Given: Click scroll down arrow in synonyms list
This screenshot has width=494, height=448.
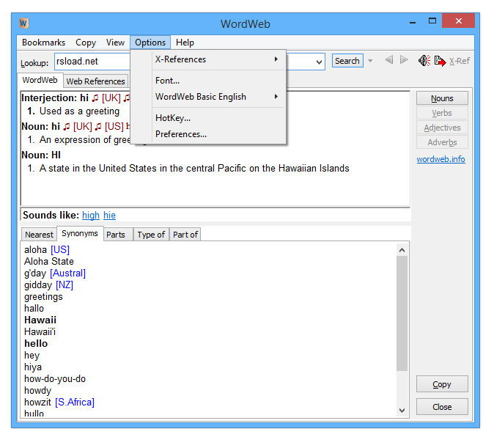Looking at the screenshot, I should pos(402,411).
